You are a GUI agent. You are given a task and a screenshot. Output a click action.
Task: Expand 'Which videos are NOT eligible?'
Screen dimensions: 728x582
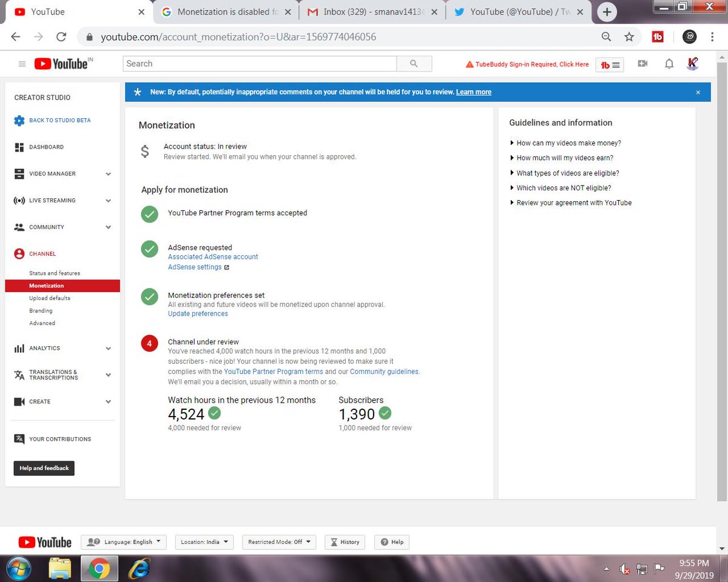(x=564, y=188)
